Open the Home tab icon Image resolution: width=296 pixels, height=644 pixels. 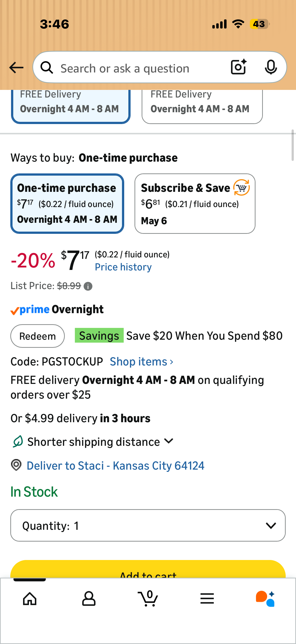(30, 599)
